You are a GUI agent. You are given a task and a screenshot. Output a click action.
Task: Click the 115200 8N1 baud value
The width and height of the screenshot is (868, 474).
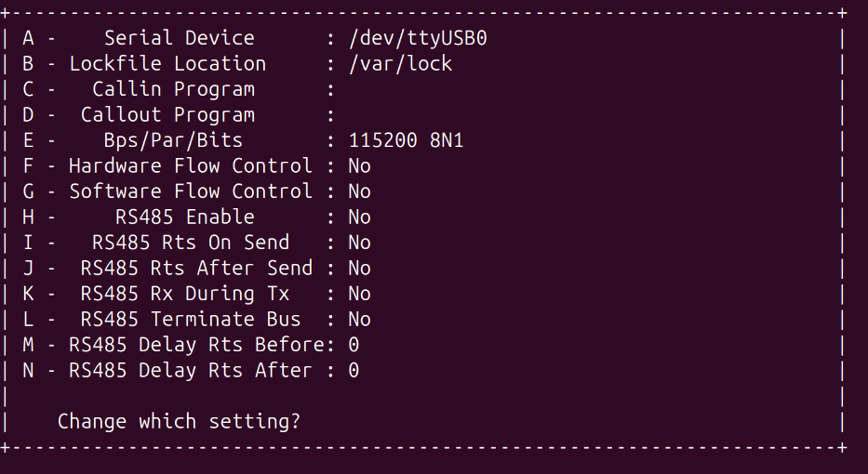coord(406,140)
